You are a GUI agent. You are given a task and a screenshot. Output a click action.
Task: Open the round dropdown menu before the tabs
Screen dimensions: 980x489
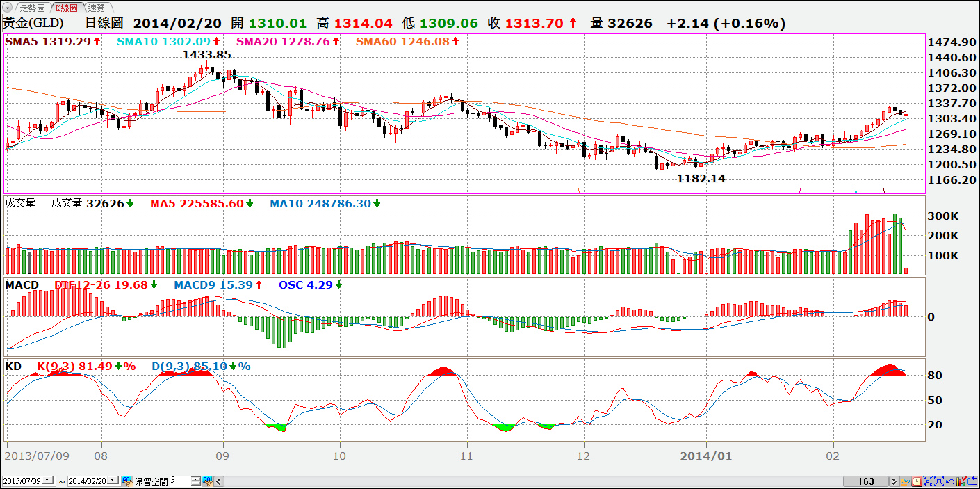click(x=8, y=8)
